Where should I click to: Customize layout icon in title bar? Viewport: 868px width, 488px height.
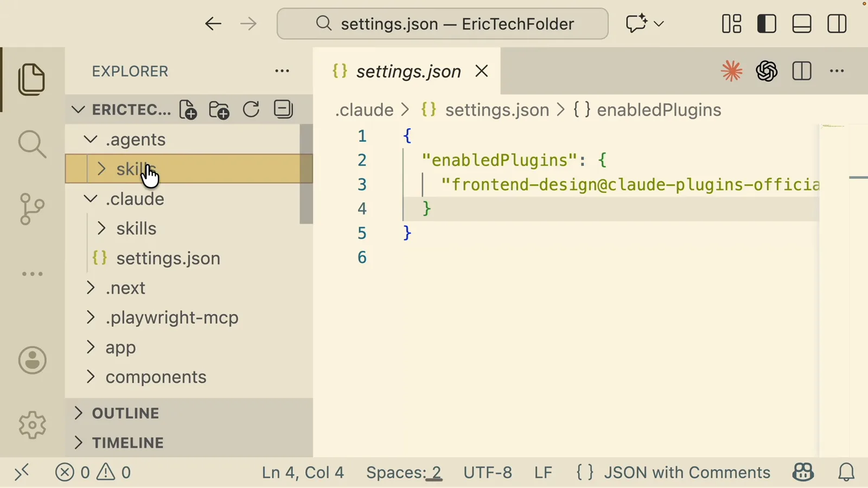tap(731, 24)
